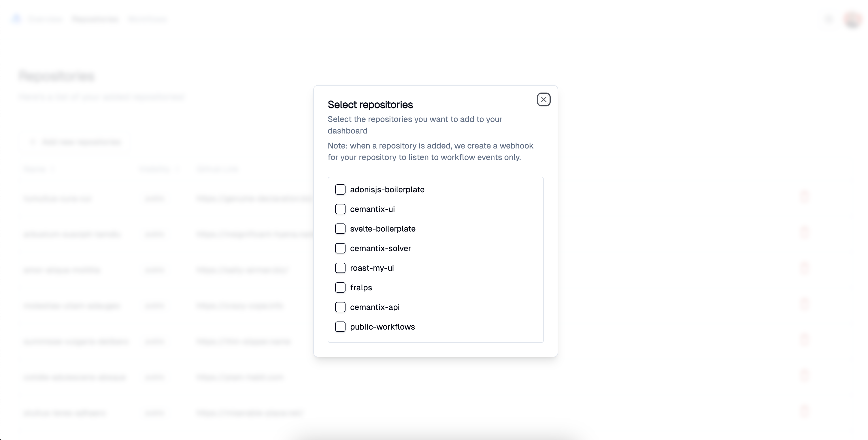Enable the svelte-boilerplate checkbox
This screenshot has width=868, height=440.
tap(340, 229)
